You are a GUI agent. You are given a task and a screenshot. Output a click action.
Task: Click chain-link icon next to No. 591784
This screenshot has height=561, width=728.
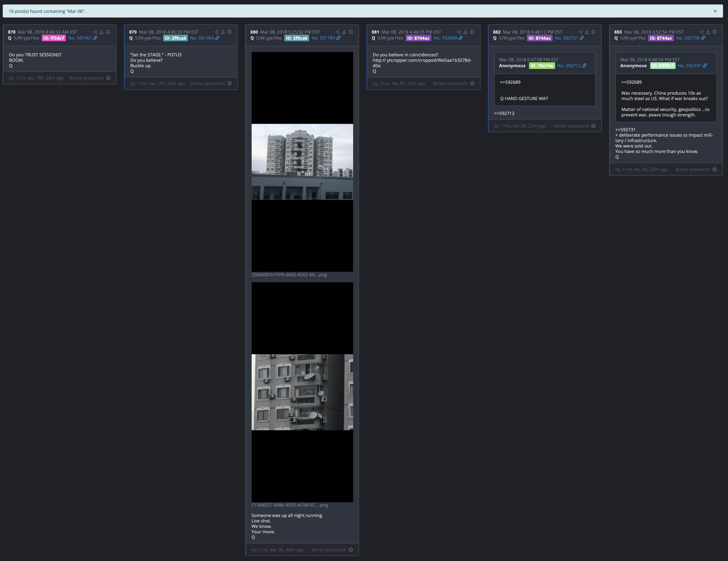coord(339,38)
